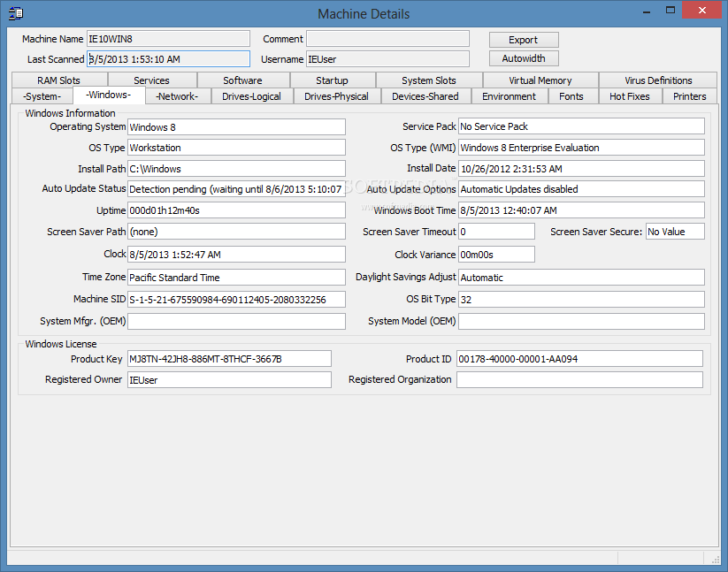This screenshot has height=572, width=728.
Task: Click the Clock field
Action: pos(237,255)
